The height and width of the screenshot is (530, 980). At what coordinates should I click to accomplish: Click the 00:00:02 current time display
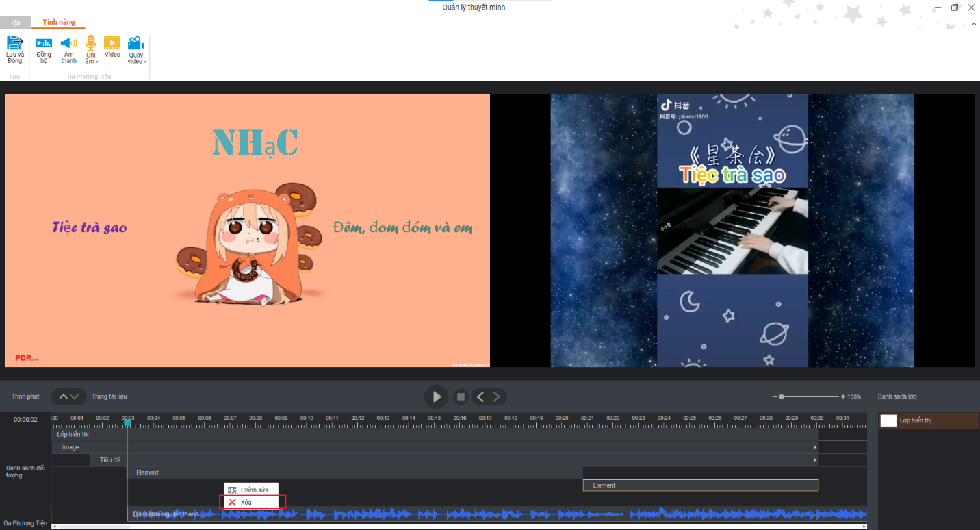25,419
